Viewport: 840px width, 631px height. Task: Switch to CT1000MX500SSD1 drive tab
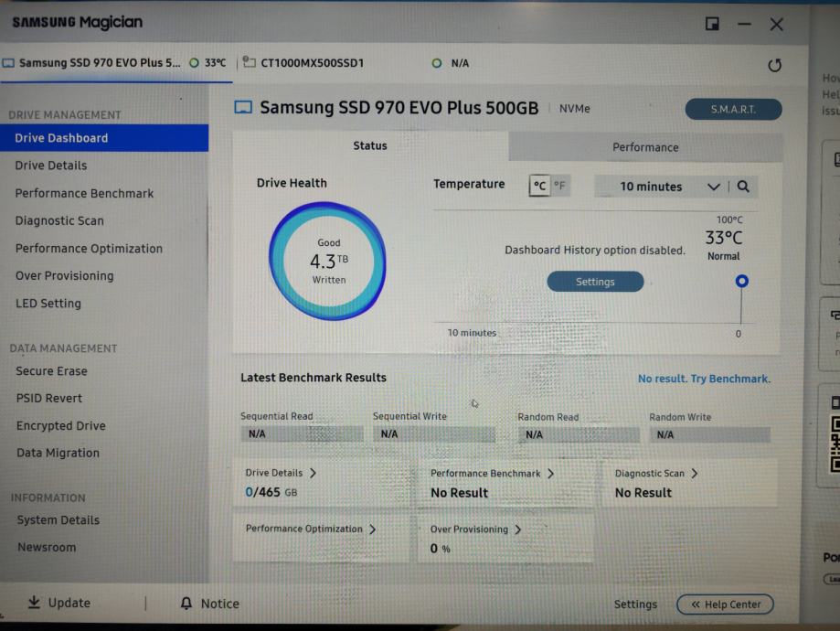tap(356, 63)
